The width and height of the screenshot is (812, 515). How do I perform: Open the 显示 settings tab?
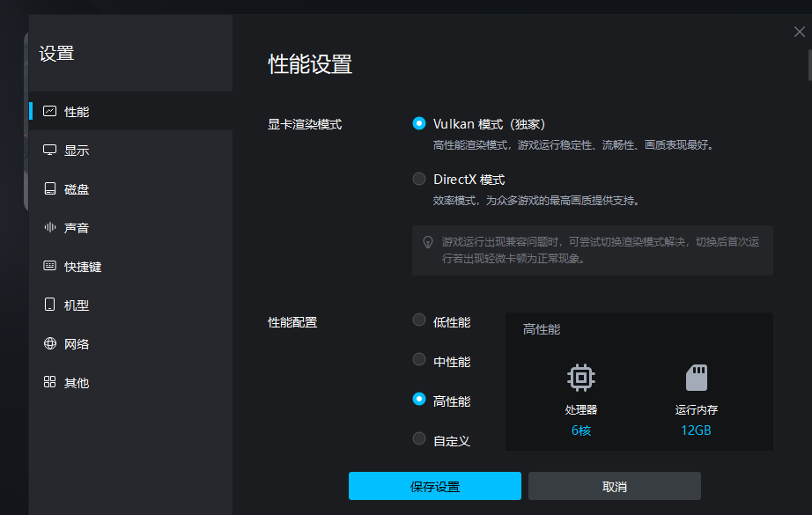coord(130,151)
